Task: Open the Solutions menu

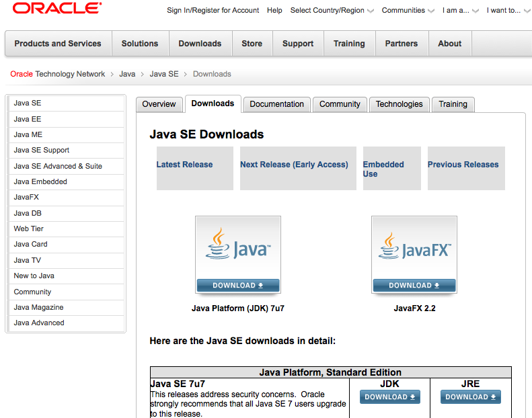Action: click(140, 44)
